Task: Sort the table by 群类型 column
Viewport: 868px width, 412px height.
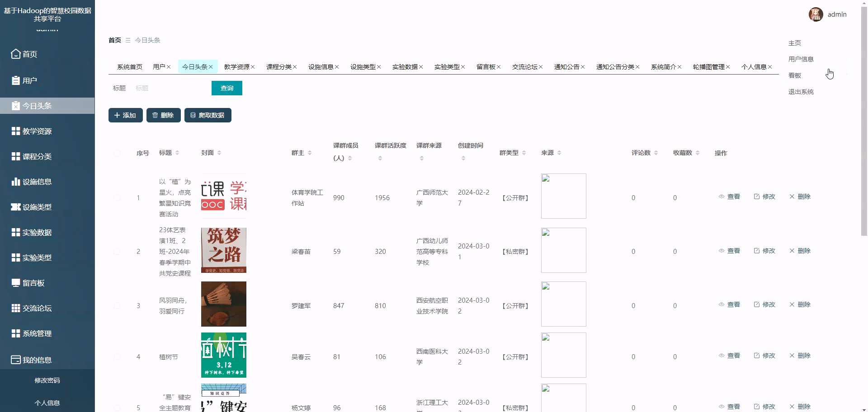Action: [524, 153]
